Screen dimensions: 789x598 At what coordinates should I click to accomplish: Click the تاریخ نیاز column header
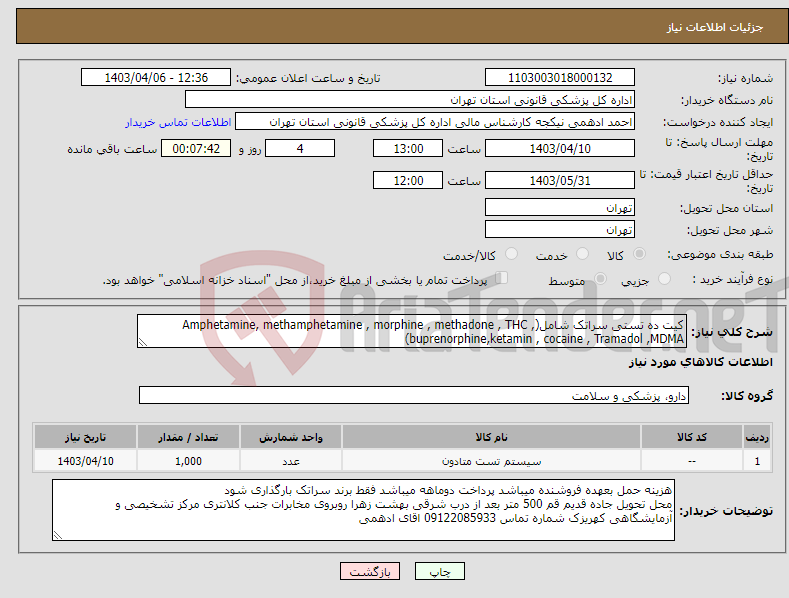tap(85, 437)
